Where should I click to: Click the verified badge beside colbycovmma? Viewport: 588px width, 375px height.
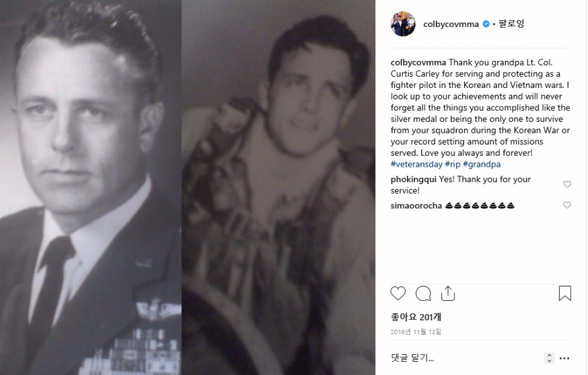coord(486,24)
